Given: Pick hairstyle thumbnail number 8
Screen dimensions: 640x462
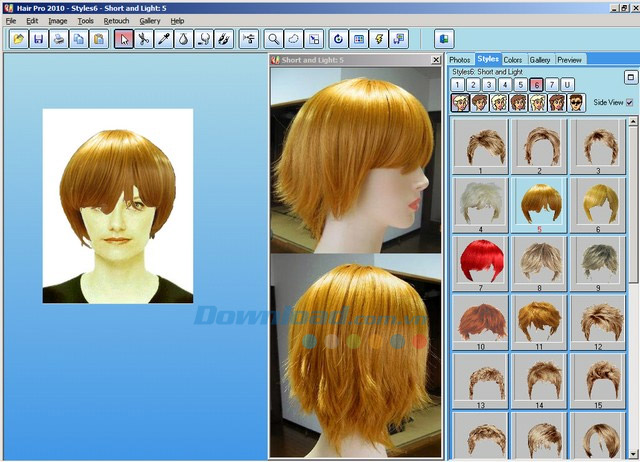Looking at the screenshot, I should coord(539,264).
